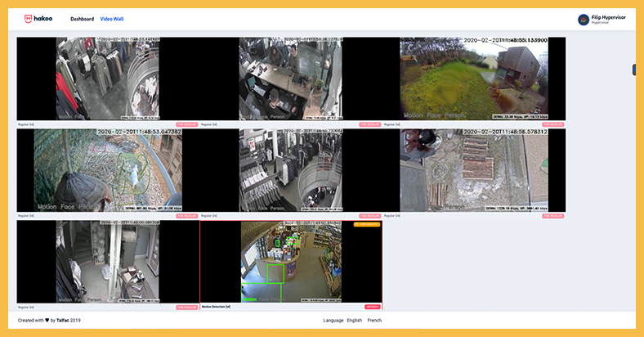
Task: Open the Dashboard tab
Action: pyautogui.click(x=82, y=19)
